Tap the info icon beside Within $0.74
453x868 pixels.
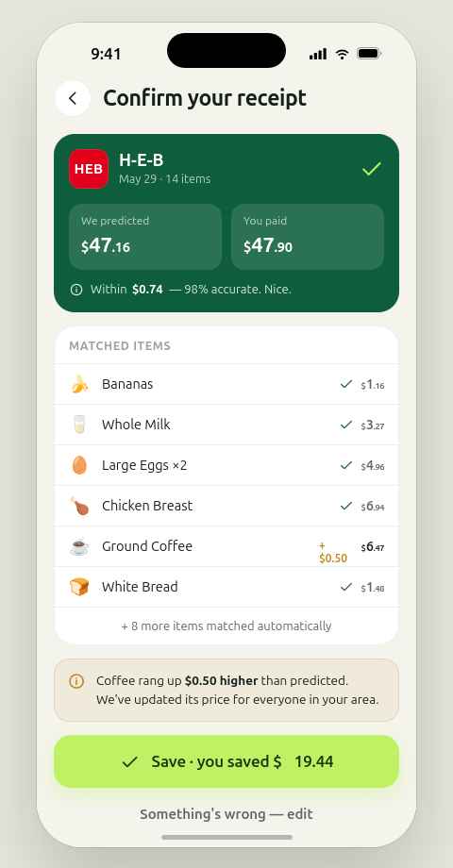(x=76, y=290)
